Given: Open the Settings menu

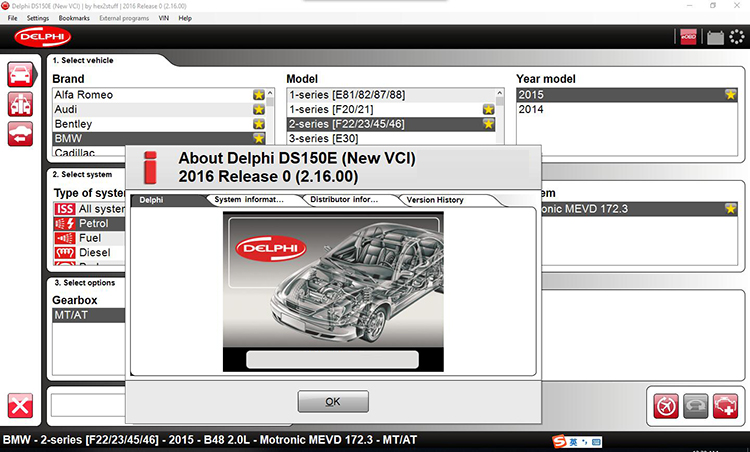Looking at the screenshot, I should (x=38, y=18).
